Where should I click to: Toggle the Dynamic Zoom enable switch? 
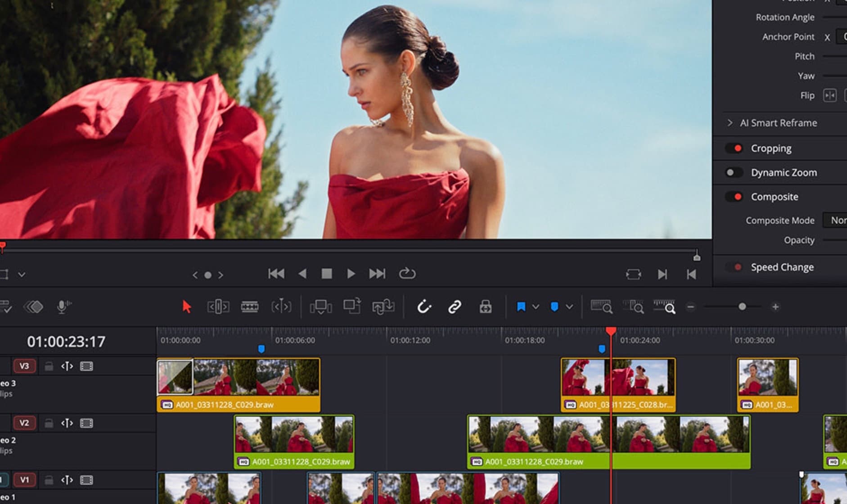tap(734, 172)
